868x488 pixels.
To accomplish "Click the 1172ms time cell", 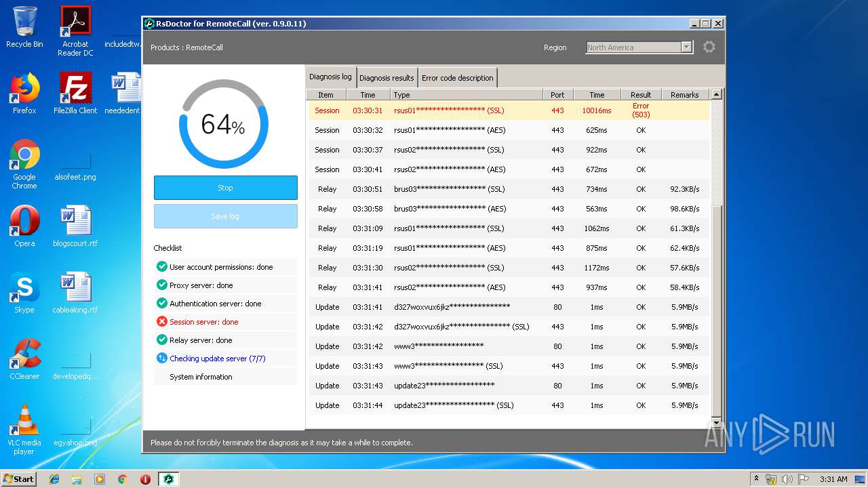I will [597, 268].
